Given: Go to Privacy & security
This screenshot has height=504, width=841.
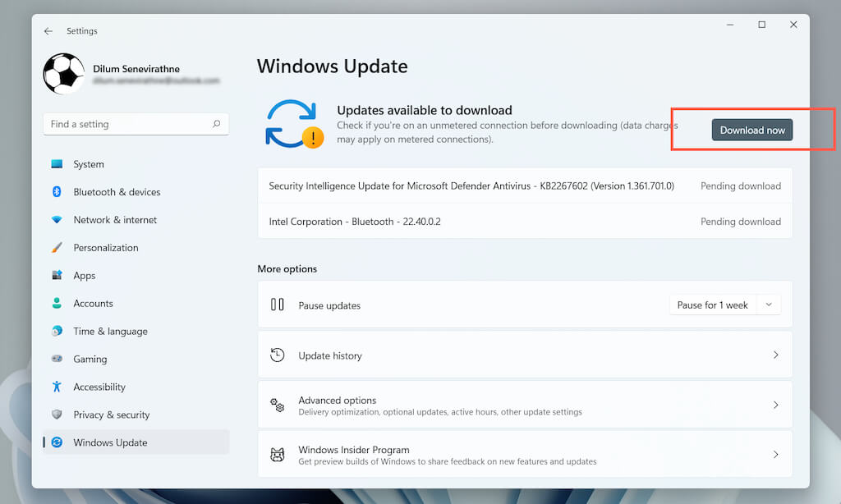Looking at the screenshot, I should [136, 415].
